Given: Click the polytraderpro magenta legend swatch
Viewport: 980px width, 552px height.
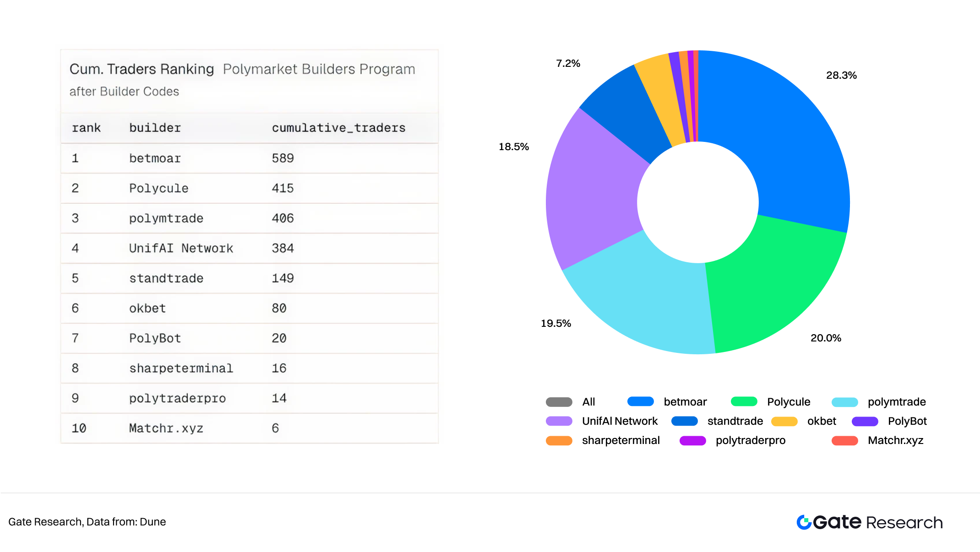Looking at the screenshot, I should (692, 440).
